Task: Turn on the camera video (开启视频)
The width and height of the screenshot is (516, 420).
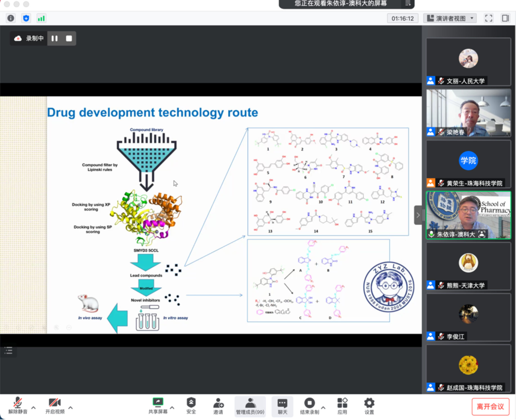Action: point(55,406)
